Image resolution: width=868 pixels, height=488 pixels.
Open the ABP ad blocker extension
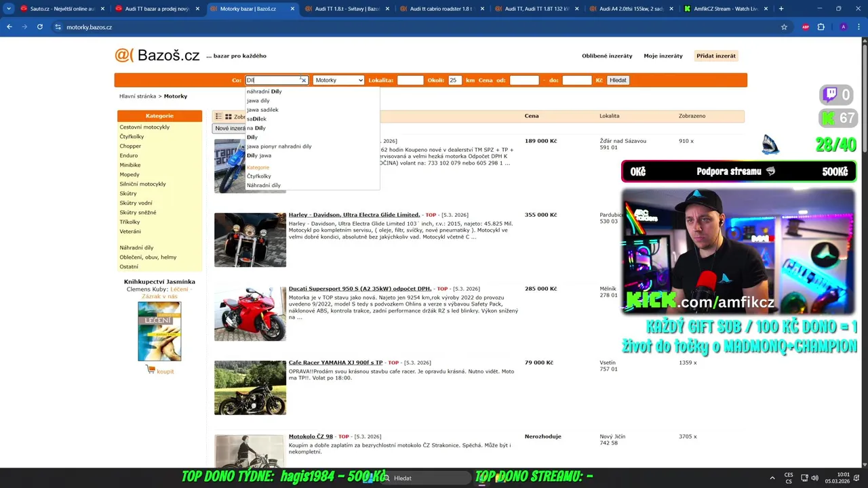(806, 27)
